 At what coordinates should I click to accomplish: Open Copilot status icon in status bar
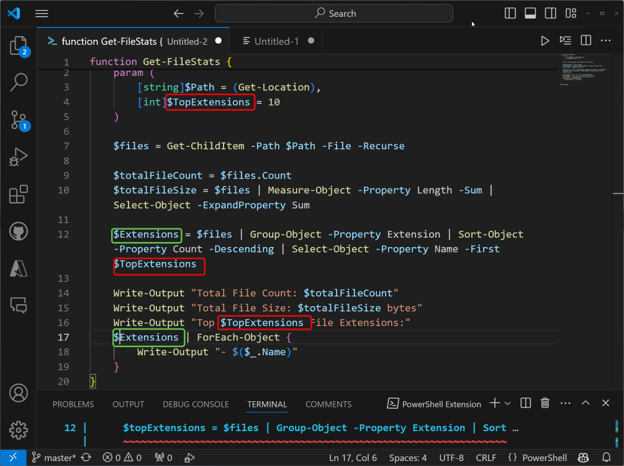pos(583,458)
